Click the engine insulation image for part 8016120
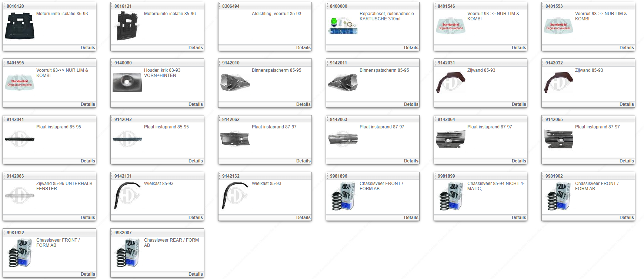Image resolution: width=644 pixels, height=279 pixels. tap(20, 26)
